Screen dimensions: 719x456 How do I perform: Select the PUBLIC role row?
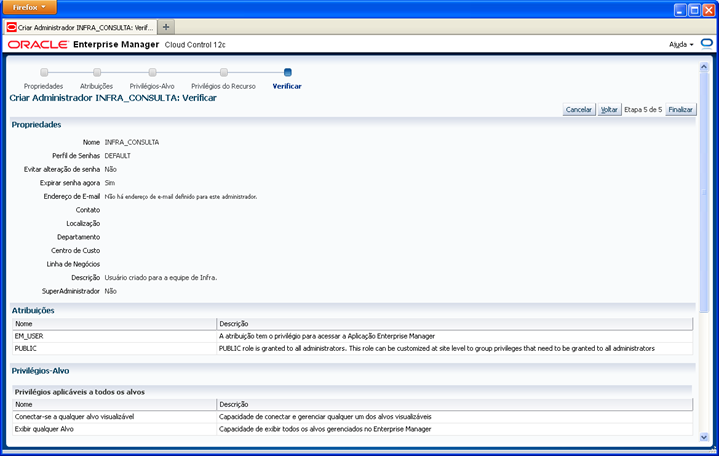pos(353,349)
